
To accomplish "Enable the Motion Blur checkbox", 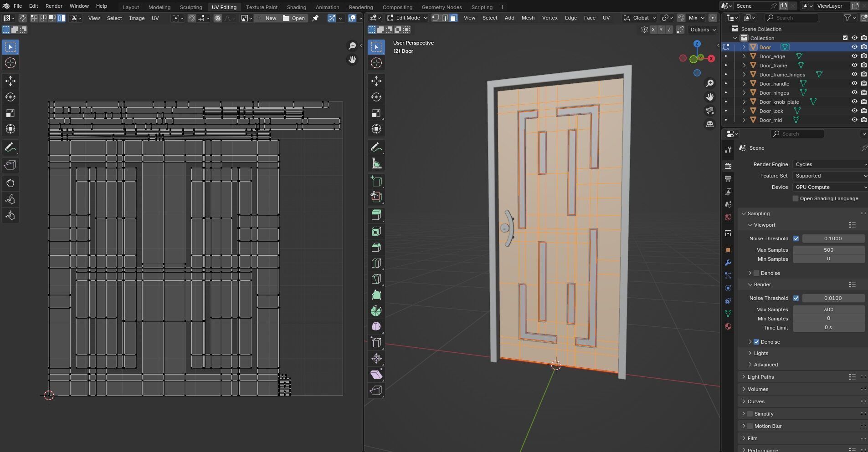I will click(x=750, y=426).
